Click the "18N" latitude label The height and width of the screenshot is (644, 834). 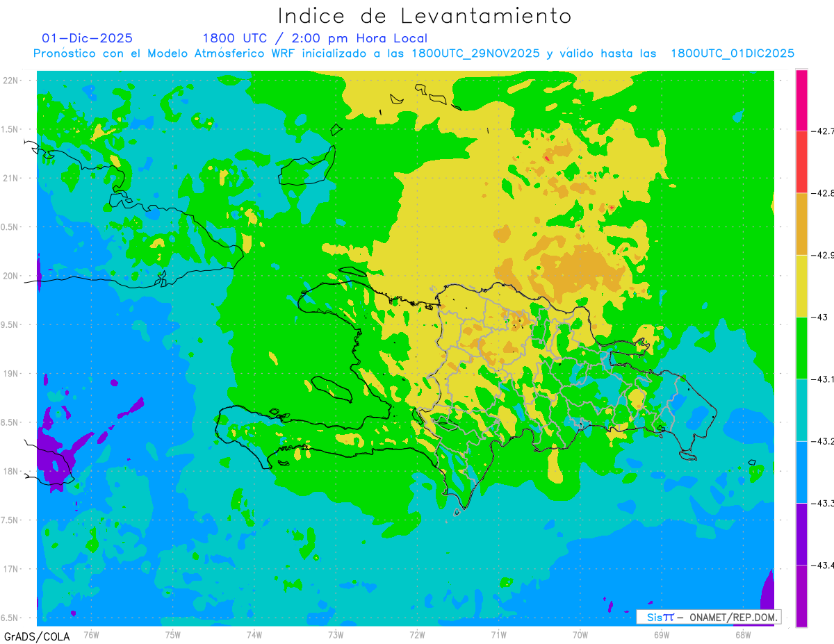point(12,471)
